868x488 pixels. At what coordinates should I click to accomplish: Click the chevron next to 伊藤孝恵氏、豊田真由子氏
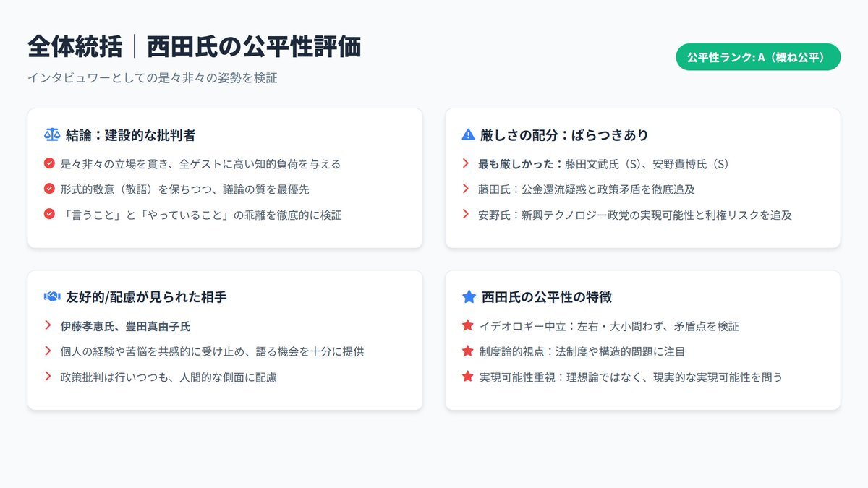click(48, 326)
